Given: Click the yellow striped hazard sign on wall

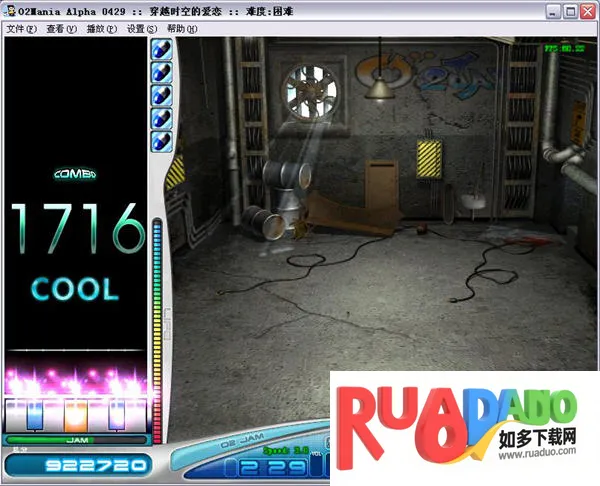Looking at the screenshot, I should (429, 156).
